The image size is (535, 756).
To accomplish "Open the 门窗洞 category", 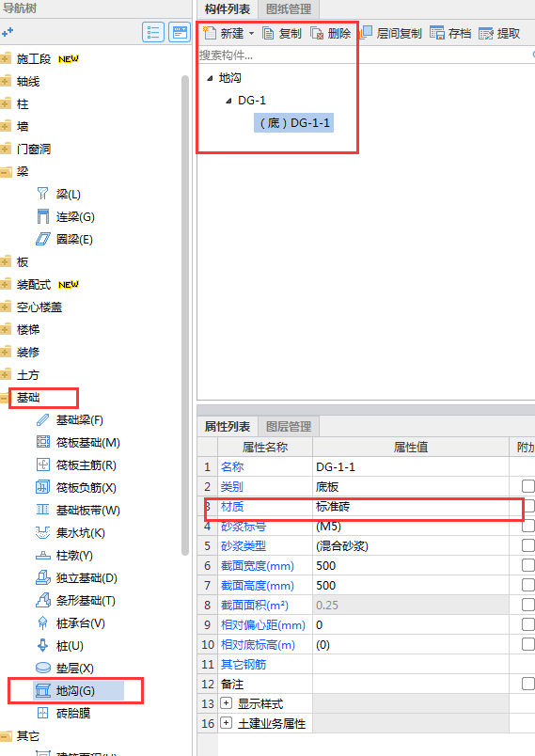I will [x=34, y=149].
